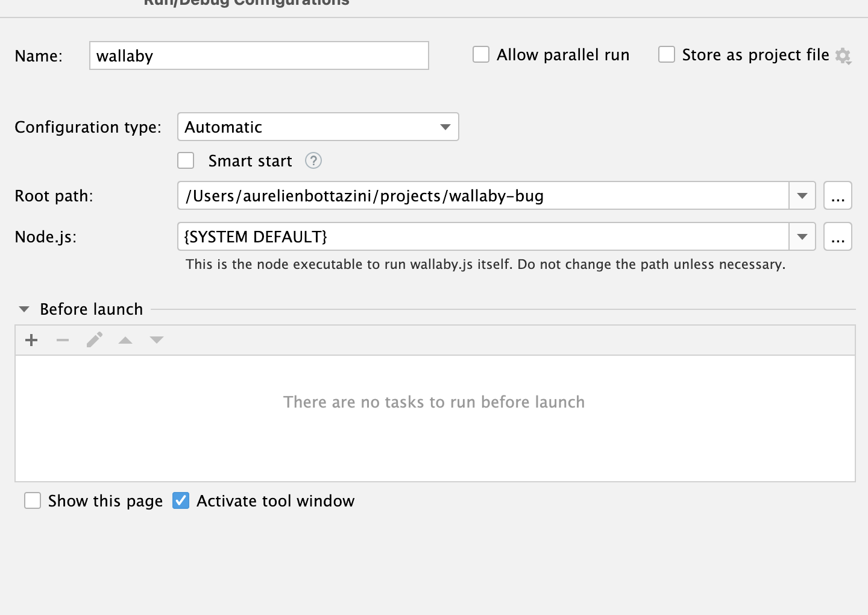
Task: Check Store as project file
Action: coord(667,55)
